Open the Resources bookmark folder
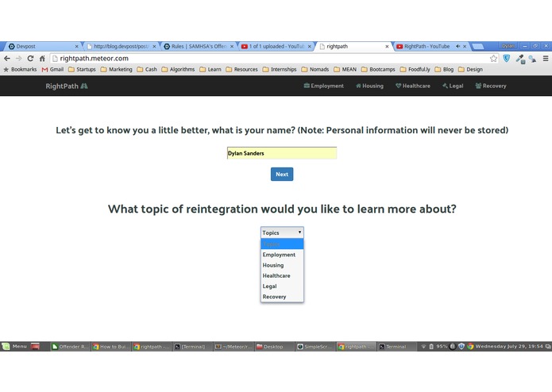 tap(242, 69)
